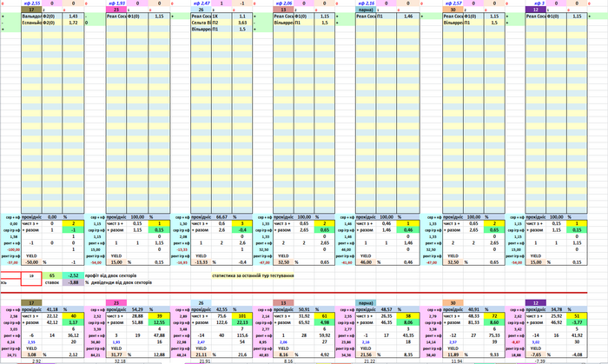608x364 pixels.
Task: Click the '59,92' cell
Action: coord(325,335)
